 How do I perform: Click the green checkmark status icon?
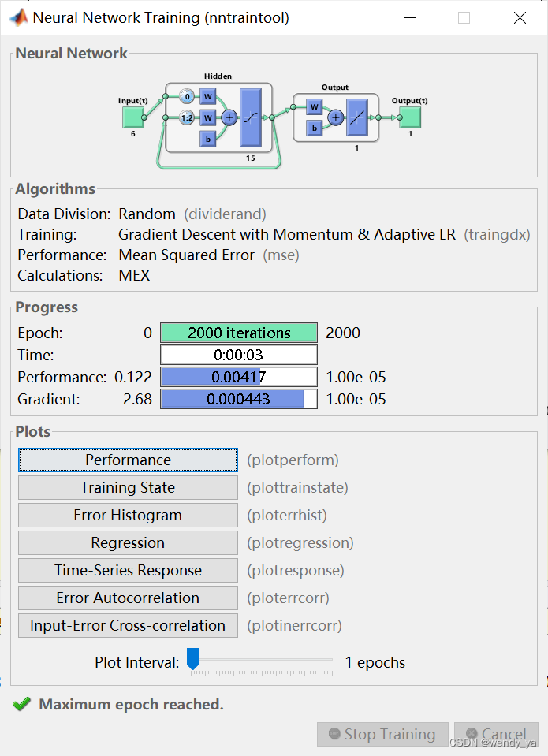pyautogui.click(x=21, y=704)
